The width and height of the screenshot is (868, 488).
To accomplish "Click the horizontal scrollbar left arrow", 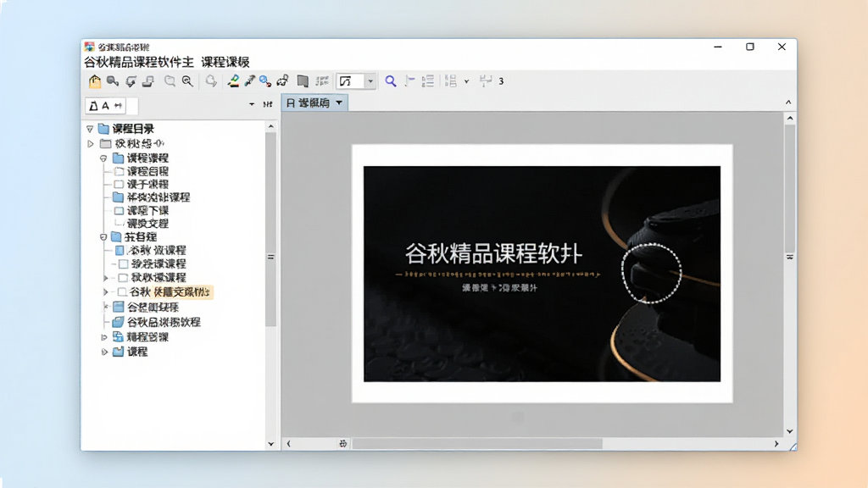I will click(x=288, y=444).
